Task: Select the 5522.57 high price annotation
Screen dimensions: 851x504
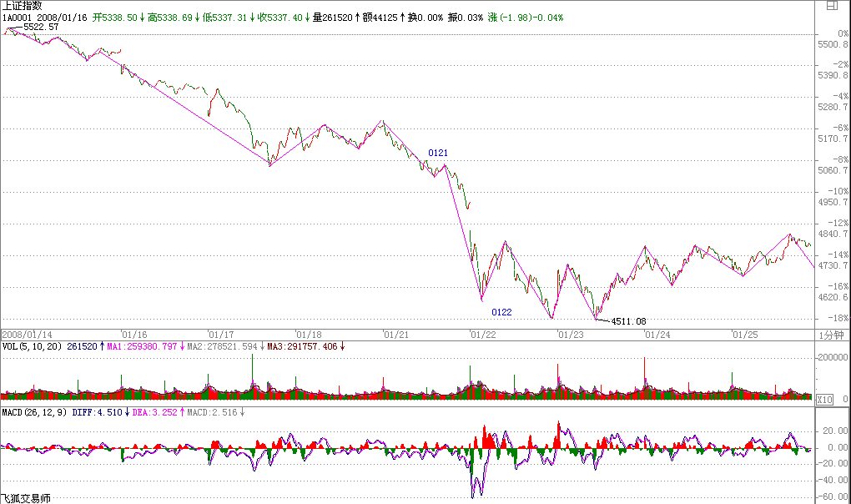Action: [40, 28]
